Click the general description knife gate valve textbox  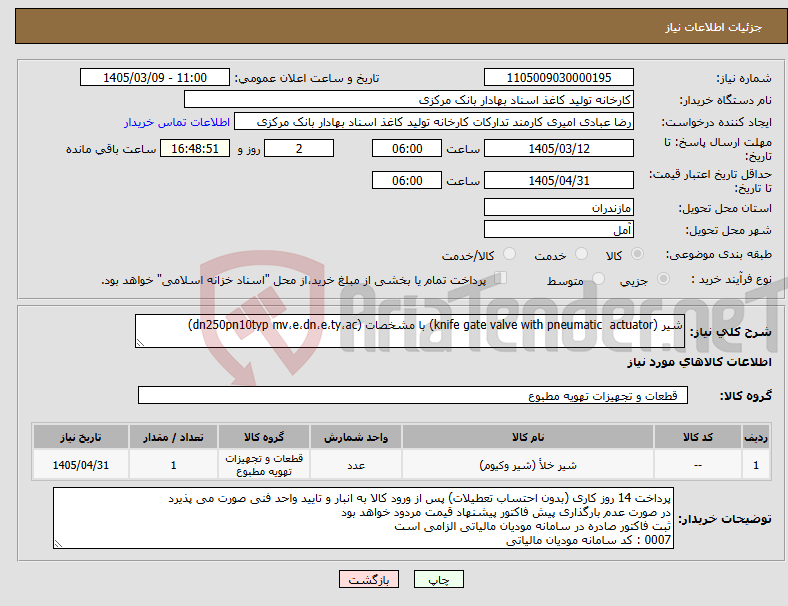[x=410, y=331]
